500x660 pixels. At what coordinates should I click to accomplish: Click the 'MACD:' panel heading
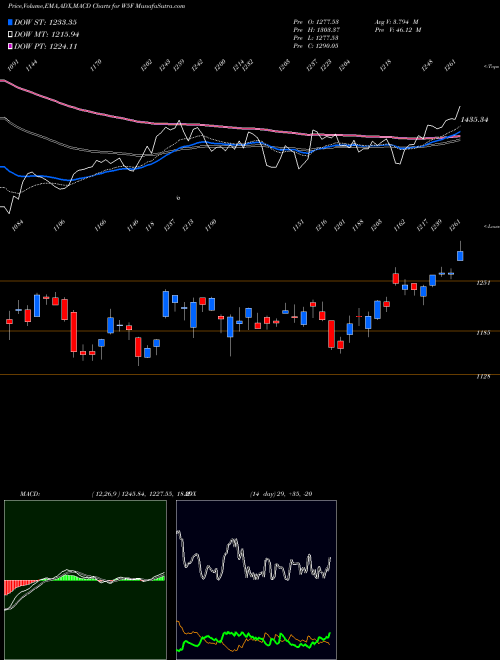(30, 494)
